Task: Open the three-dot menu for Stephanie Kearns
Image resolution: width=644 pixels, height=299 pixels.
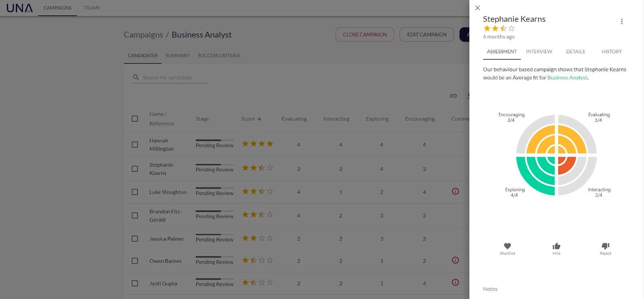Action: [x=621, y=21]
